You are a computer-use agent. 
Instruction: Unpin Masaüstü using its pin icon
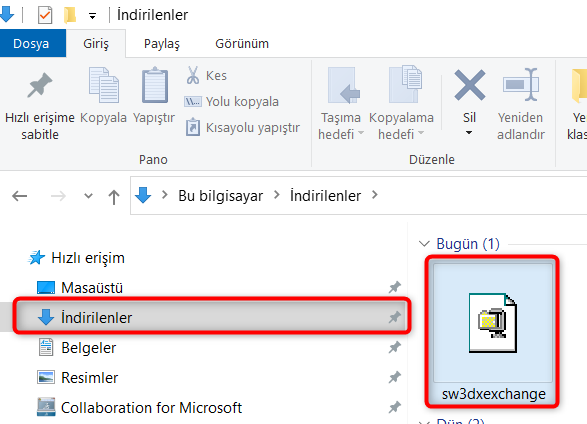[x=395, y=287]
